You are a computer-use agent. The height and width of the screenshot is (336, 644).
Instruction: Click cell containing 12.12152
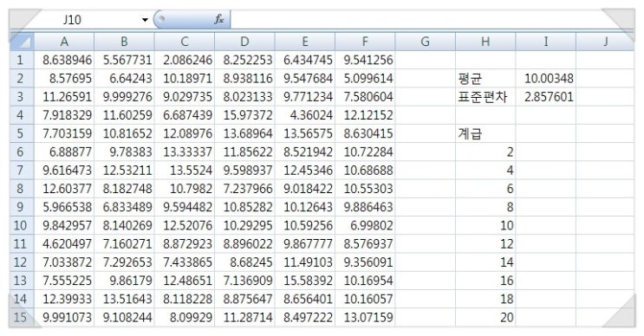(365, 115)
